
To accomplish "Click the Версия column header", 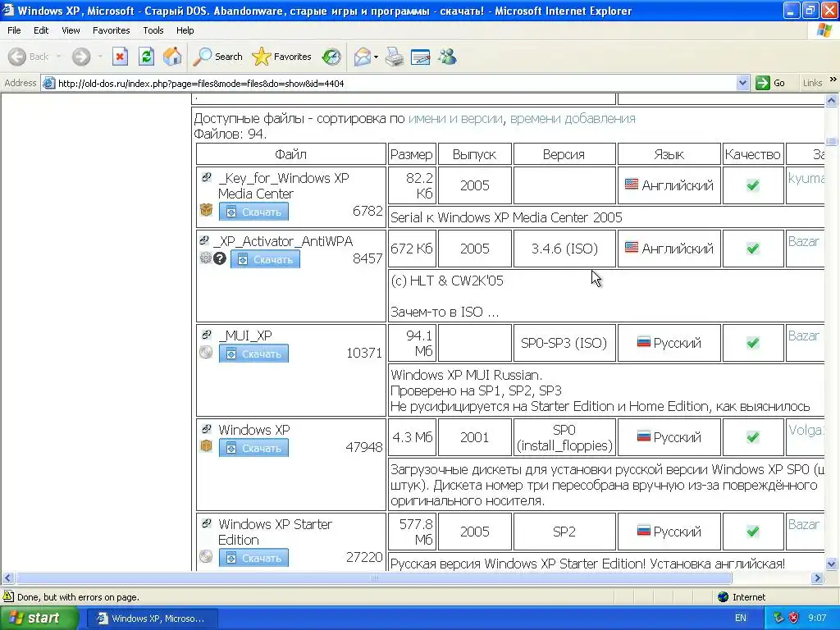I will pyautogui.click(x=564, y=154).
